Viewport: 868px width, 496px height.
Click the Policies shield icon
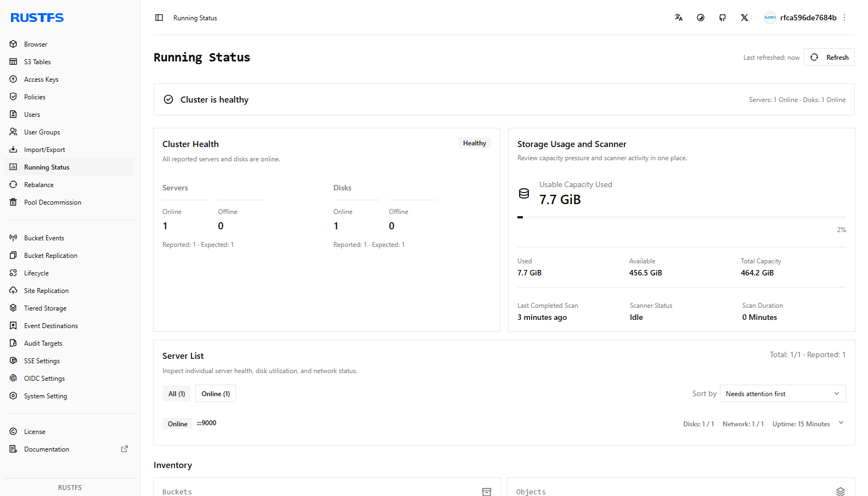13,97
